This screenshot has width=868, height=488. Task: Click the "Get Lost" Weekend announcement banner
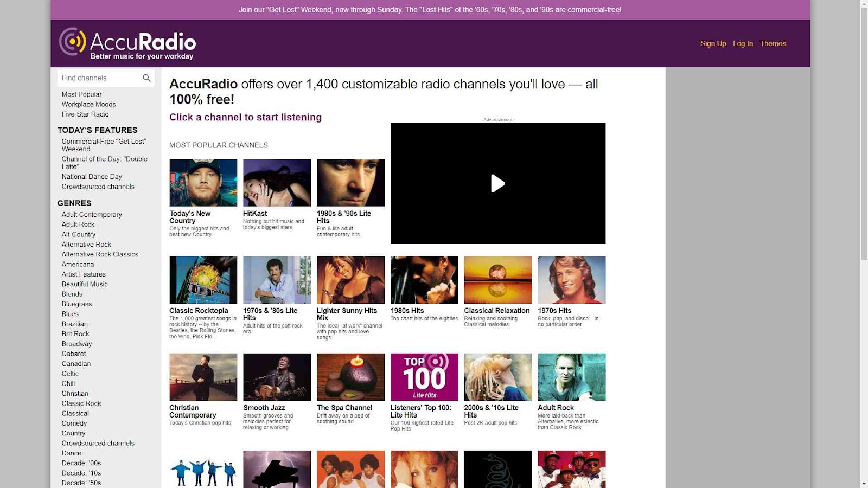(x=430, y=10)
